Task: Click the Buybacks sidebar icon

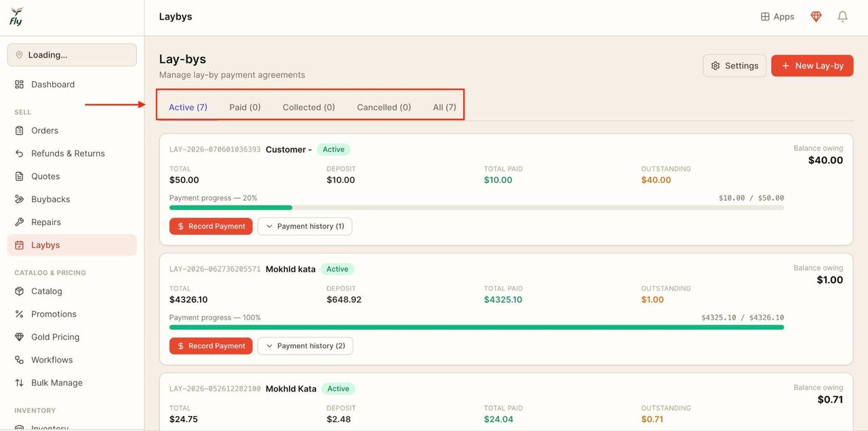Action: (20, 200)
